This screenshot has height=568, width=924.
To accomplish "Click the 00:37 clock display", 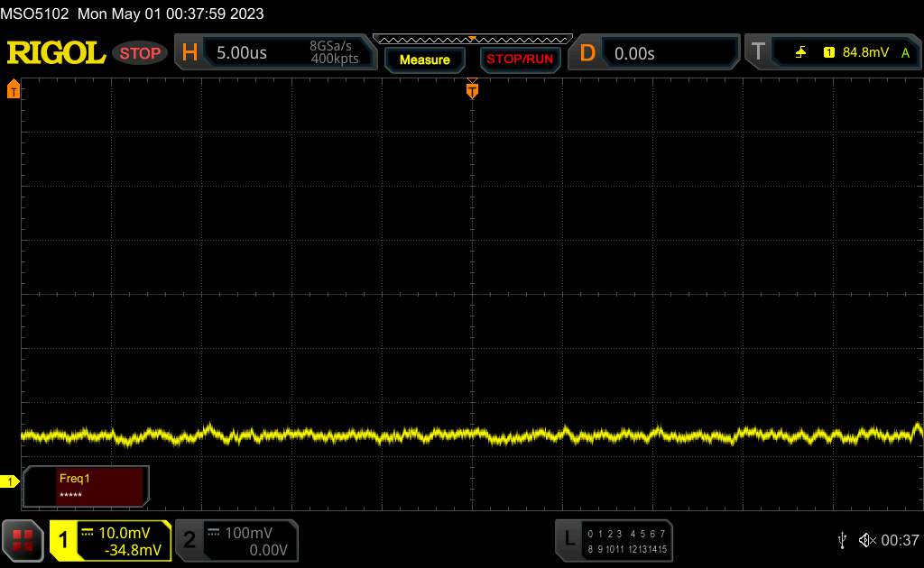I will pyautogui.click(x=899, y=540).
